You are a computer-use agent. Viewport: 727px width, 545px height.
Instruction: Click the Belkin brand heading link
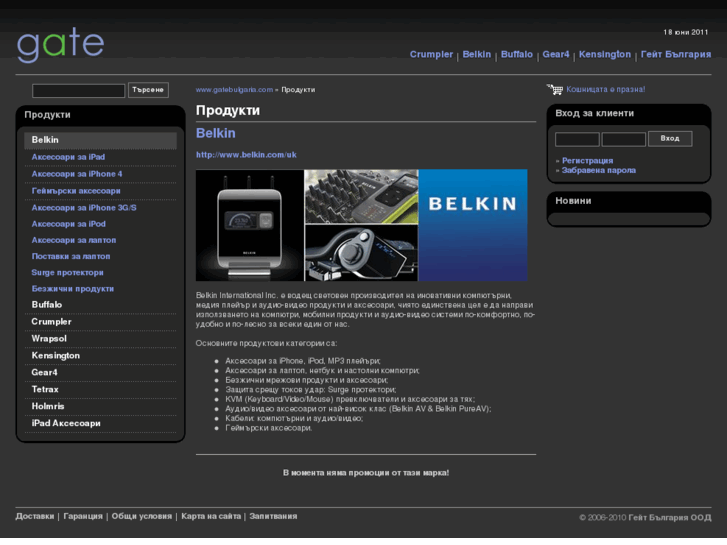tap(216, 133)
